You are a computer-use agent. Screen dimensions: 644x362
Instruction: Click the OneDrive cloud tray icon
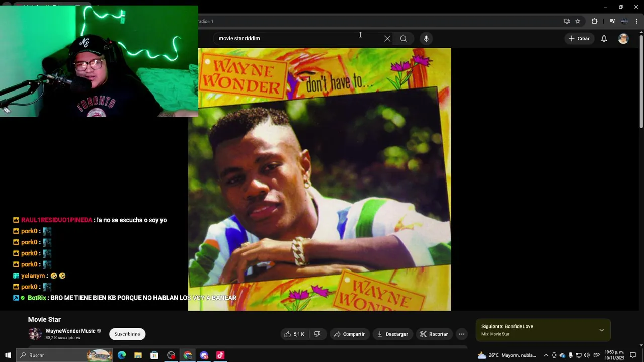(562, 355)
